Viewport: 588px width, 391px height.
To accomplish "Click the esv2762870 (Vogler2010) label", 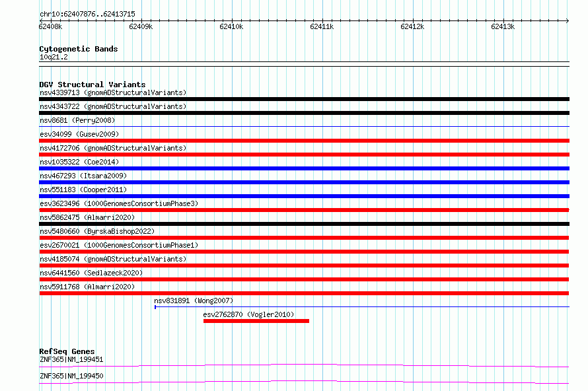I will pos(248,314).
